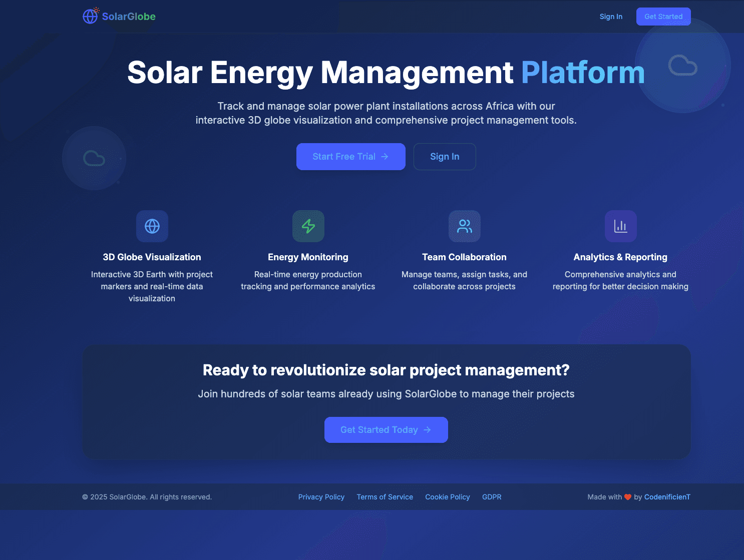Click the Team Collaboration users icon
Image resolution: width=744 pixels, height=560 pixels.
click(x=465, y=226)
